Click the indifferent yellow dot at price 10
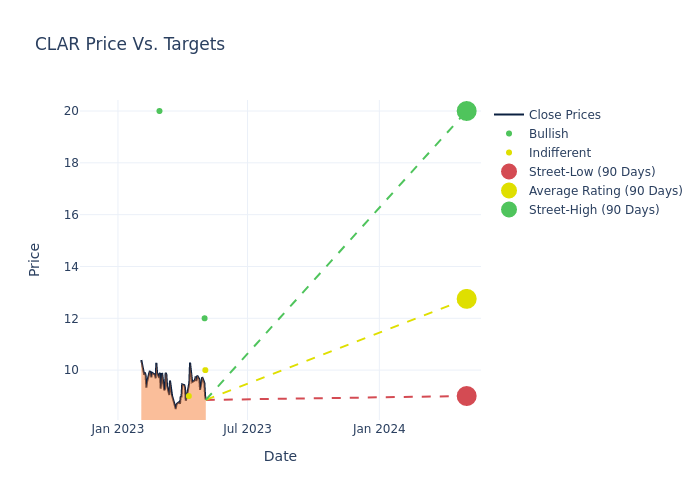Viewport: 700px width, 500px height. tap(205, 370)
